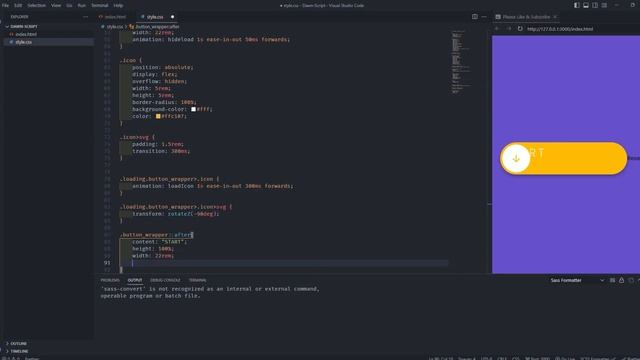640x360 pixels.
Task: Toggle bottom panel layout icon
Action: click(586, 5)
